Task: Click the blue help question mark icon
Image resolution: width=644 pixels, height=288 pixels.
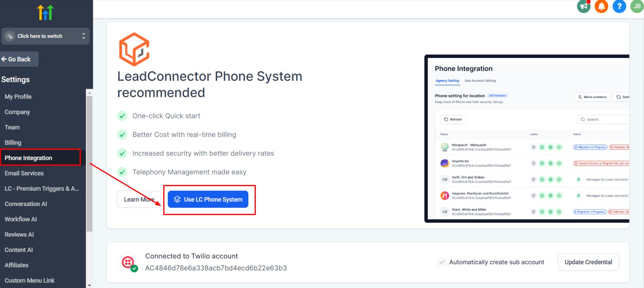Action: click(619, 6)
